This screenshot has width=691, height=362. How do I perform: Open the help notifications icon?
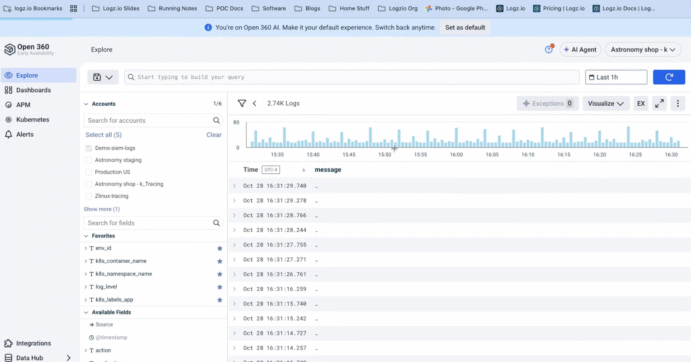point(549,49)
